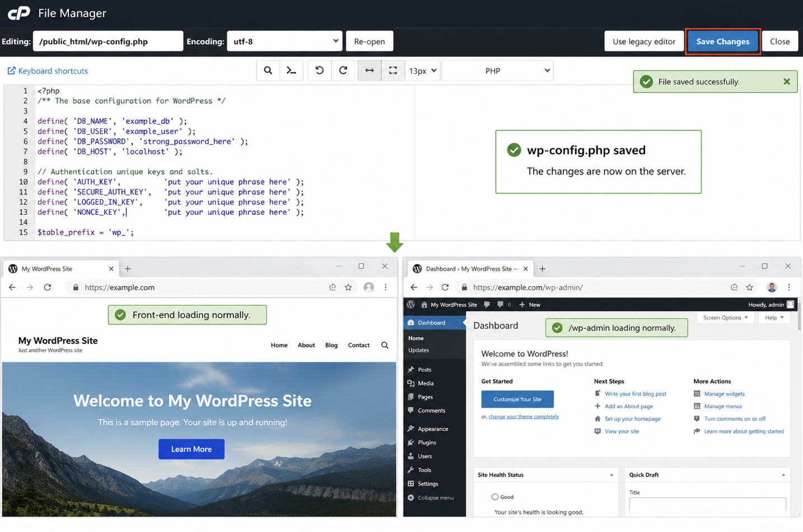Open Updates under Dashboard

419,350
